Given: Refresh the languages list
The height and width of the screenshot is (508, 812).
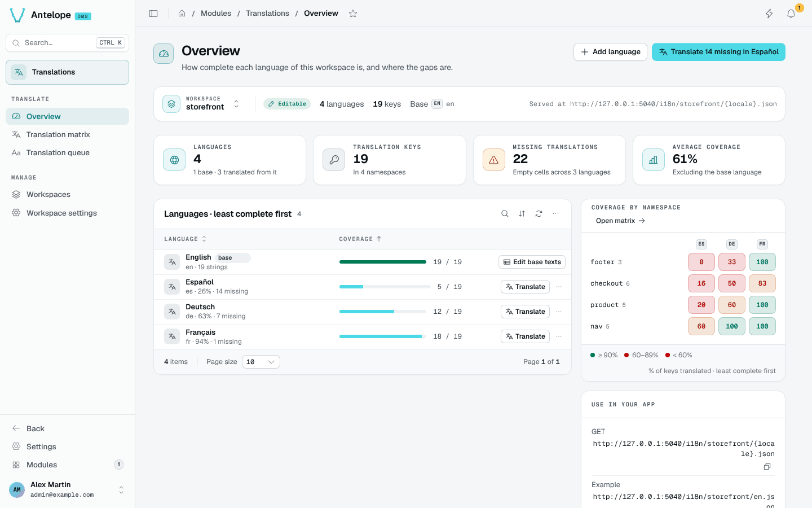Looking at the screenshot, I should click(x=539, y=214).
